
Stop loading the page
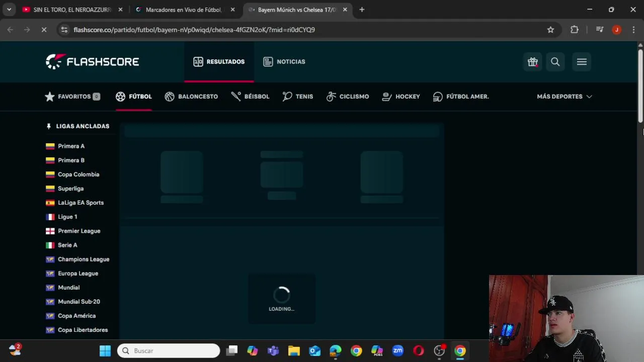44,30
